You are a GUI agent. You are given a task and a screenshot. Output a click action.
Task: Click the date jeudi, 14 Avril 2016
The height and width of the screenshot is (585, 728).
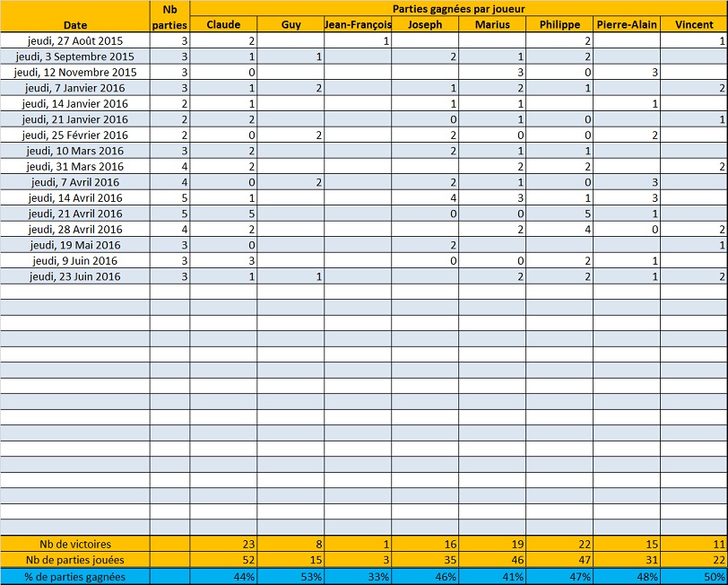click(74, 198)
